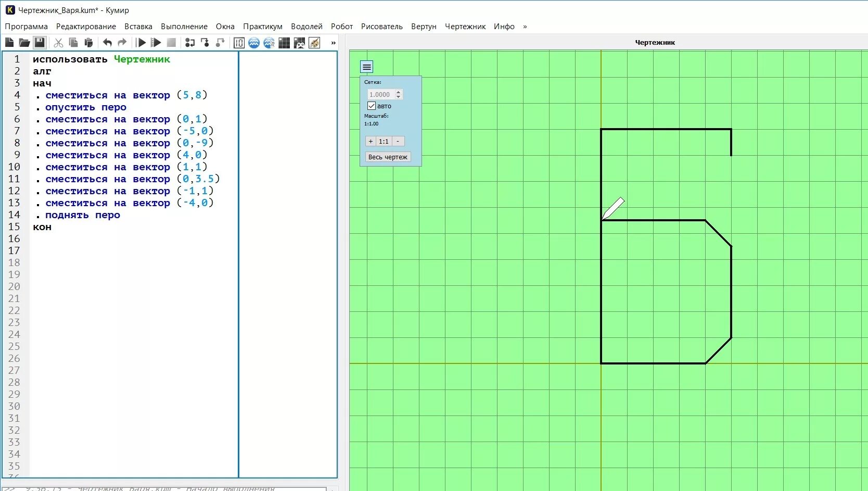
Task: Expand toolbar overflow chevron
Action: (334, 43)
